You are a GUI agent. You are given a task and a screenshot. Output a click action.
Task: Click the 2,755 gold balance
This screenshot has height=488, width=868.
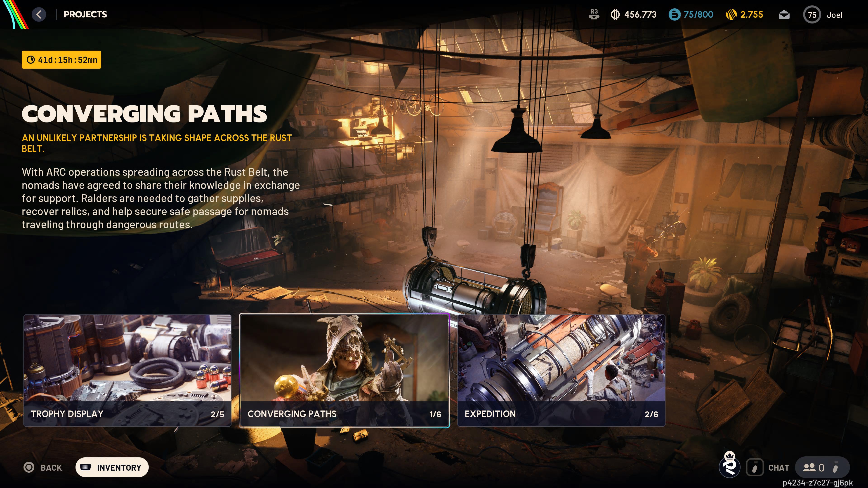751,14
